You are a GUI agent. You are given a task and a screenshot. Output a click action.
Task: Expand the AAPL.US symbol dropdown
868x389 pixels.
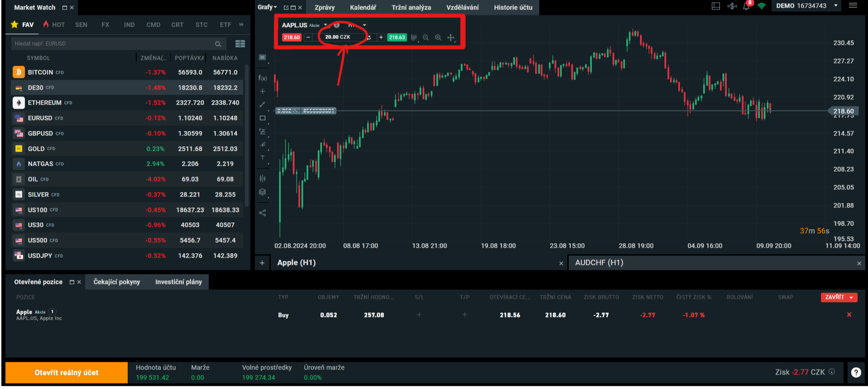(x=326, y=25)
